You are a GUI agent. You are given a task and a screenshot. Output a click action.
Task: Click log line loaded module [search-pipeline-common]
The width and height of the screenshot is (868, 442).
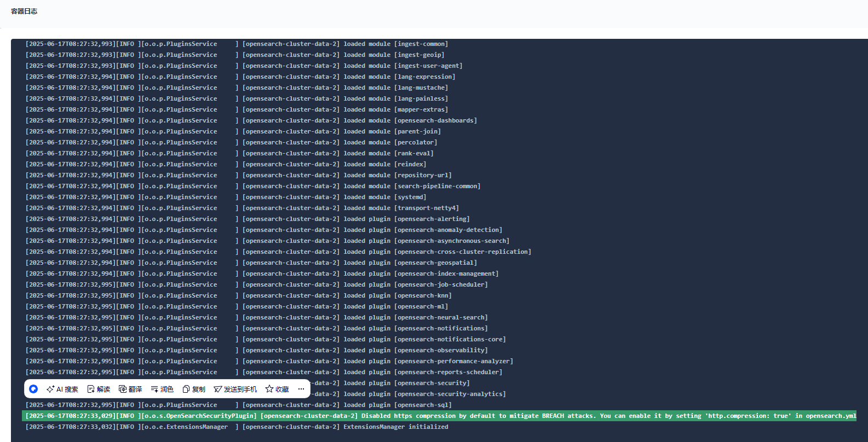click(254, 186)
